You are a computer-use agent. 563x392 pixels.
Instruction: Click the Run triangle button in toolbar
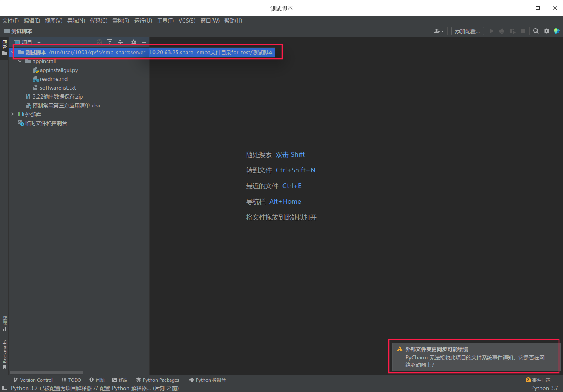point(491,31)
